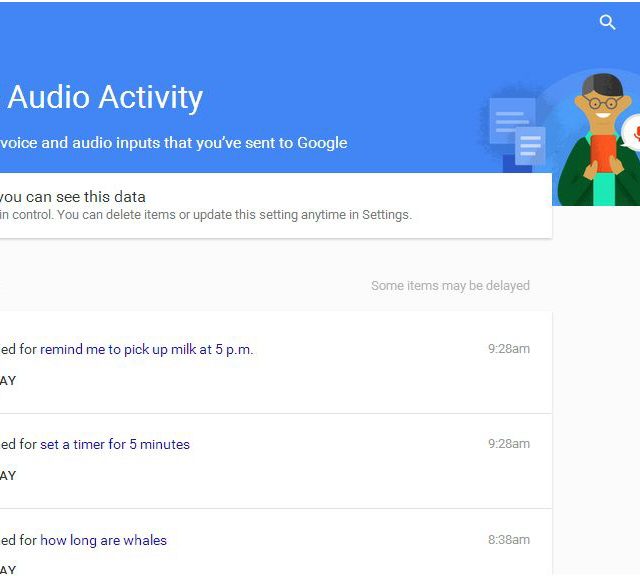Image resolution: width=640 pixels, height=576 pixels.
Task: Open 'remind me to pick up milk at 5 p.m.' link
Action: pyautogui.click(x=147, y=349)
